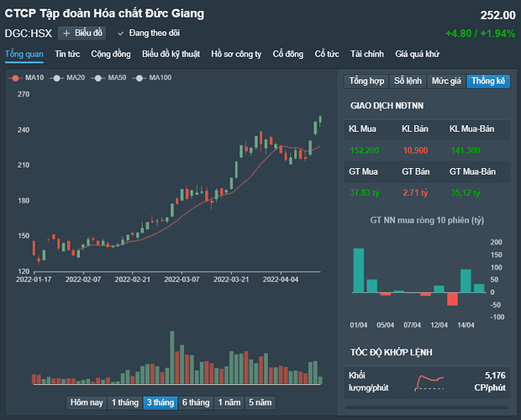Switch to Biểu đồ kỹ thuật tab
521x420 pixels.
tap(171, 54)
